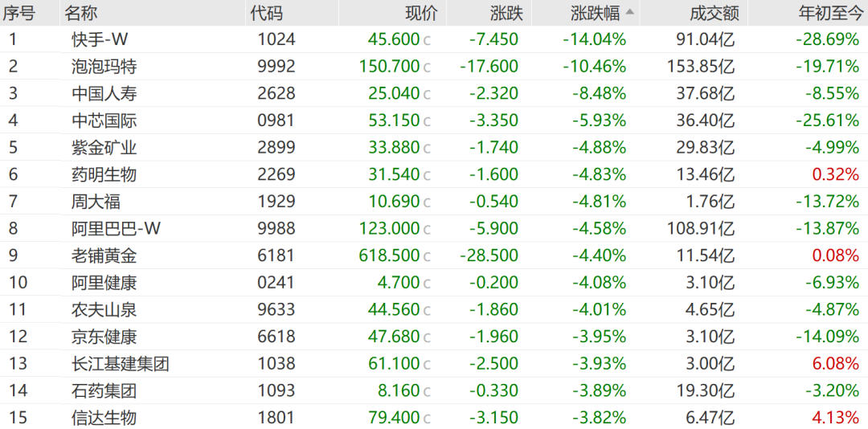The height and width of the screenshot is (429, 868).
Task: Click the small c marker beside 45.600
Action: point(428,39)
